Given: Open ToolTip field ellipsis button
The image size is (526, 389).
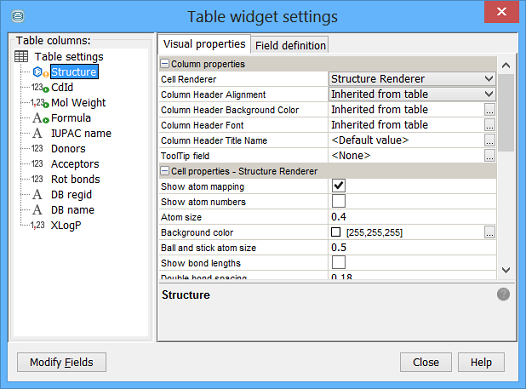Looking at the screenshot, I should click(x=489, y=156).
